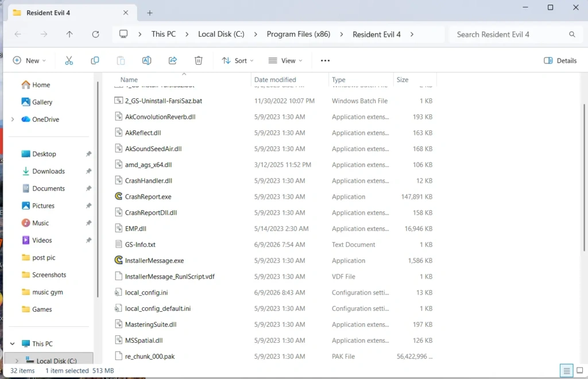588x379 pixels.
Task: Open a new tab with plus button
Action: tap(150, 13)
